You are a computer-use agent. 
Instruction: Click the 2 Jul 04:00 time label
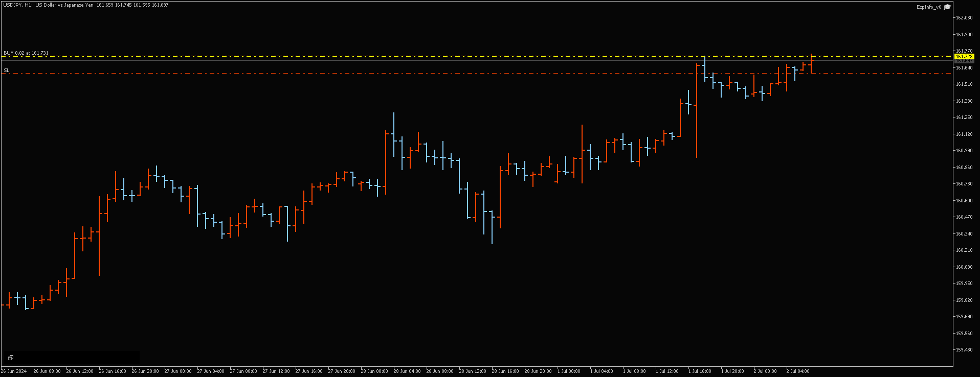tap(798, 371)
